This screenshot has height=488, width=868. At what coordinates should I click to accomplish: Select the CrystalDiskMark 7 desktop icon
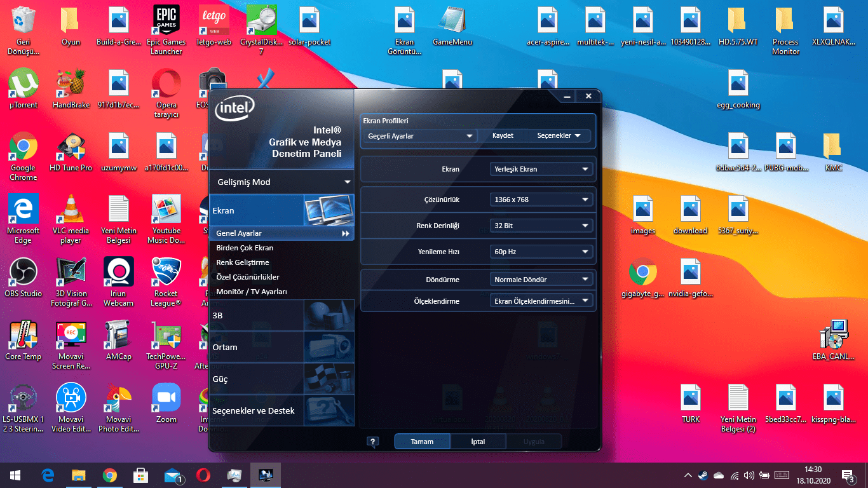pyautogui.click(x=261, y=30)
